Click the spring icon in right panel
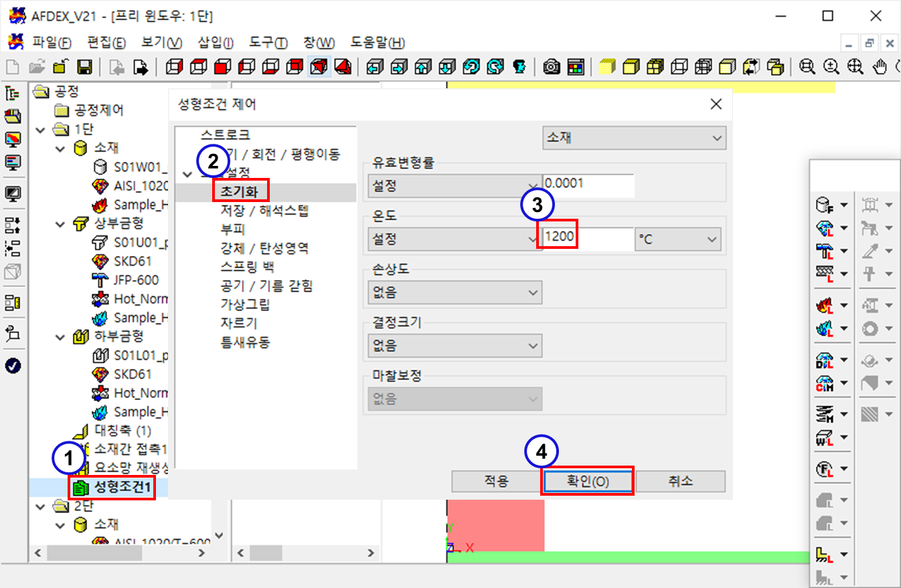Viewport: 901px width, 588px height. point(824,415)
